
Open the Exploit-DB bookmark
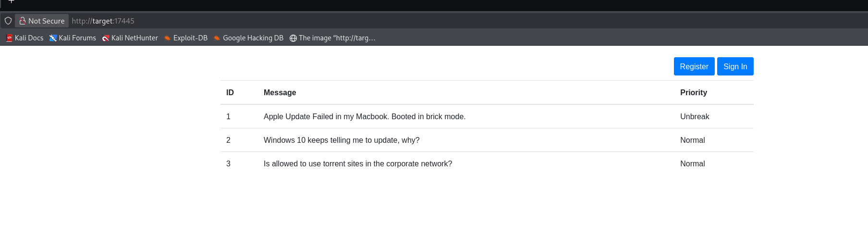(185, 38)
